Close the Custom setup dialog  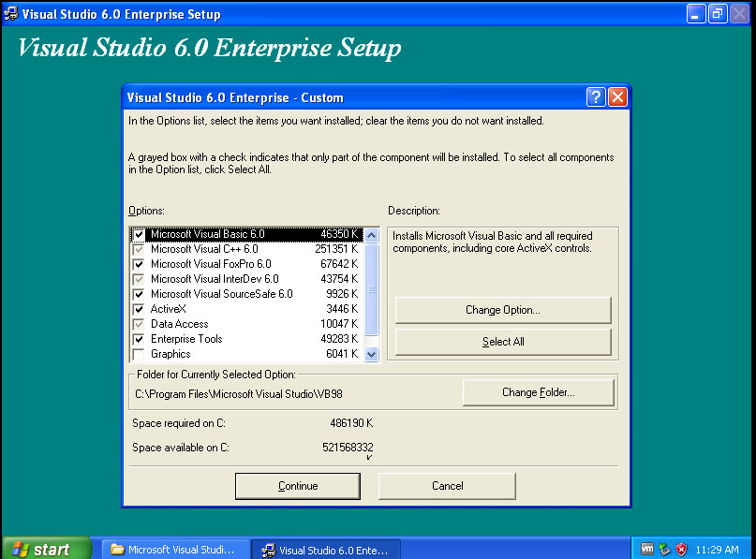[617, 97]
